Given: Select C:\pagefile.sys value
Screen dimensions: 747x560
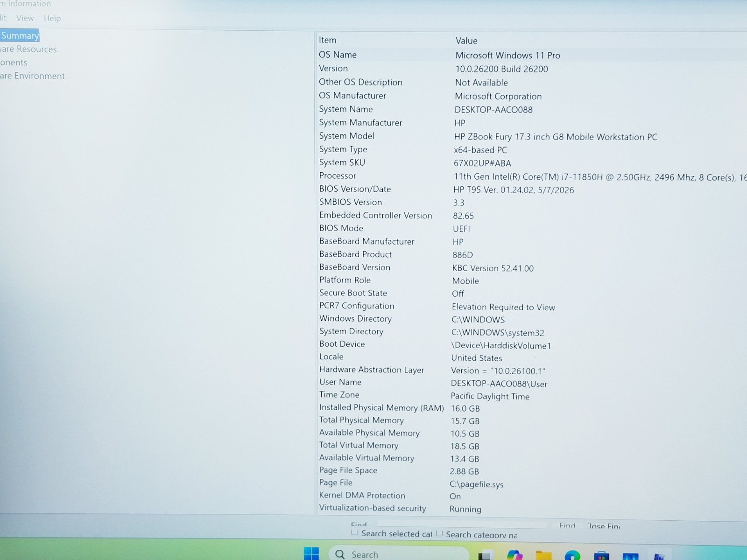Looking at the screenshot, I should 476,484.
